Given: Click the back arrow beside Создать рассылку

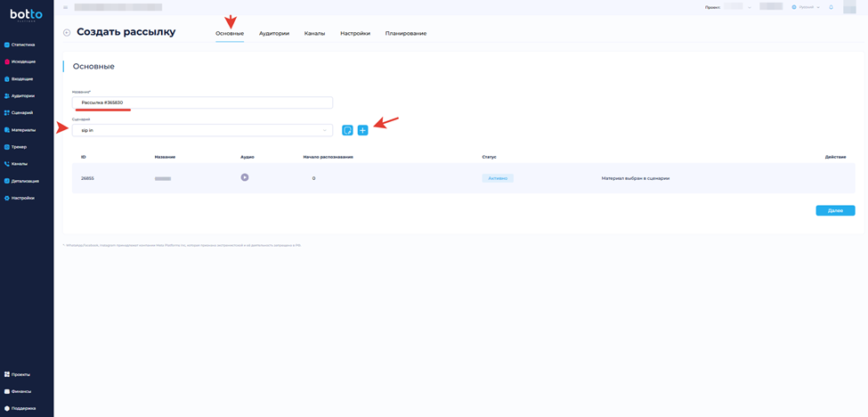Looking at the screenshot, I should point(67,33).
